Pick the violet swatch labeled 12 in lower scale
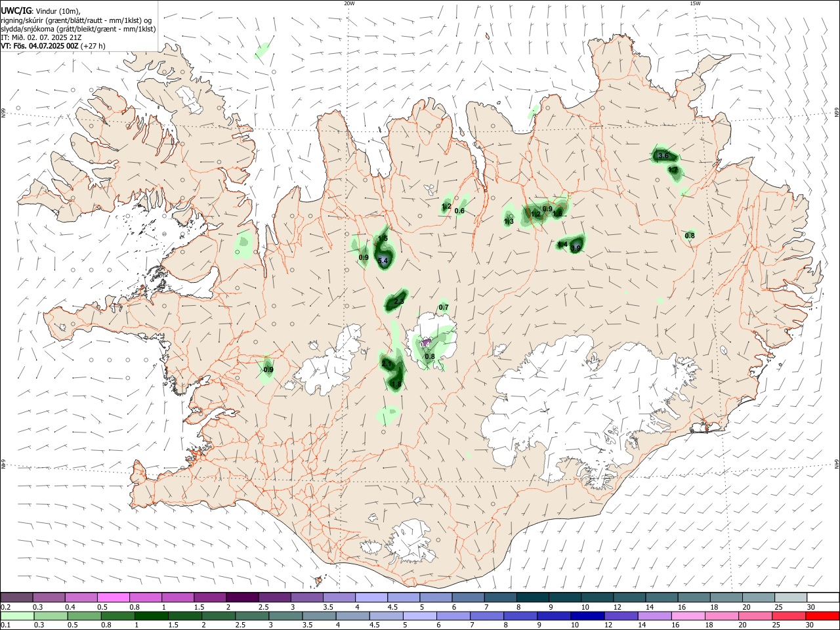The width and height of the screenshot is (840, 630). (x=620, y=616)
